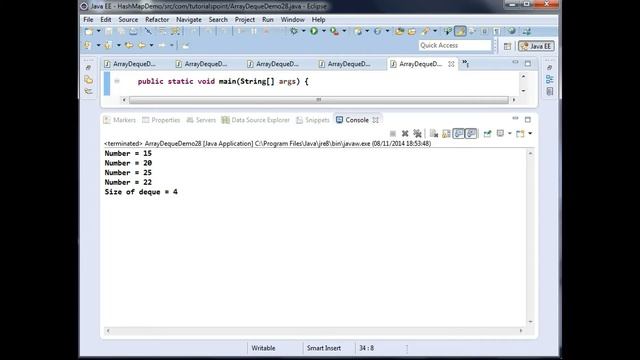
Task: Click the Run with external tools icon
Action: (334, 31)
